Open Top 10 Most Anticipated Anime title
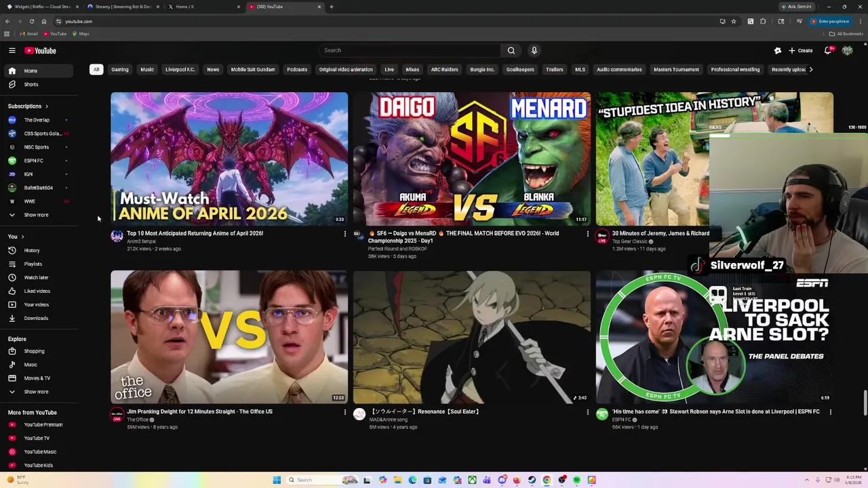The image size is (868, 488). (x=195, y=233)
